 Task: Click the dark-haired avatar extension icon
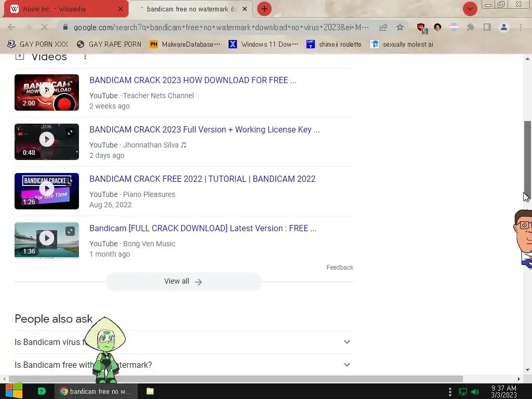[437, 27]
